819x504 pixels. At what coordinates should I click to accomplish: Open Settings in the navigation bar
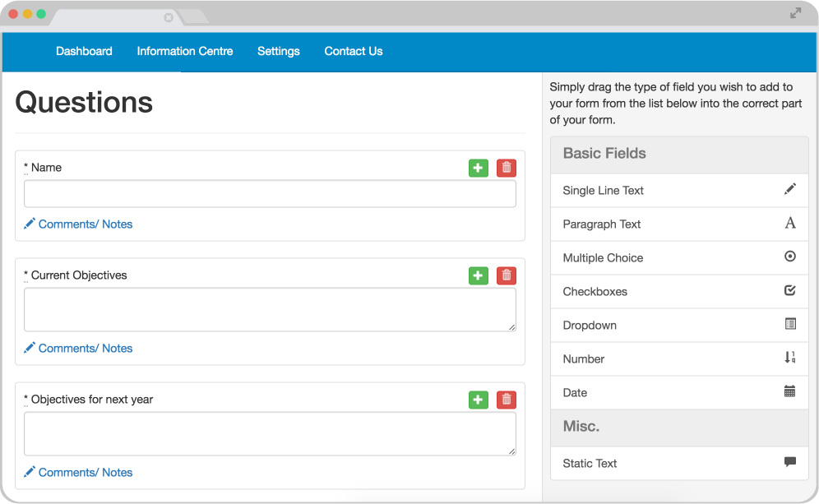[x=279, y=51]
